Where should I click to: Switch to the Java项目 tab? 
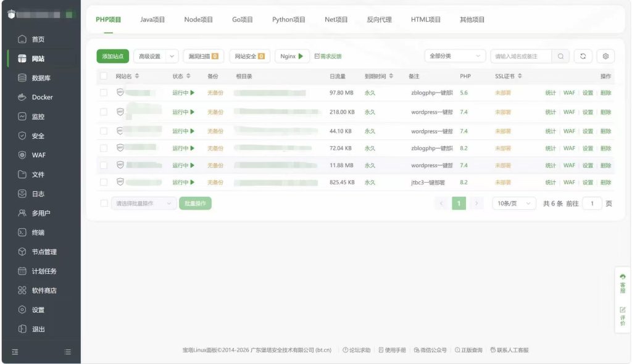(152, 20)
